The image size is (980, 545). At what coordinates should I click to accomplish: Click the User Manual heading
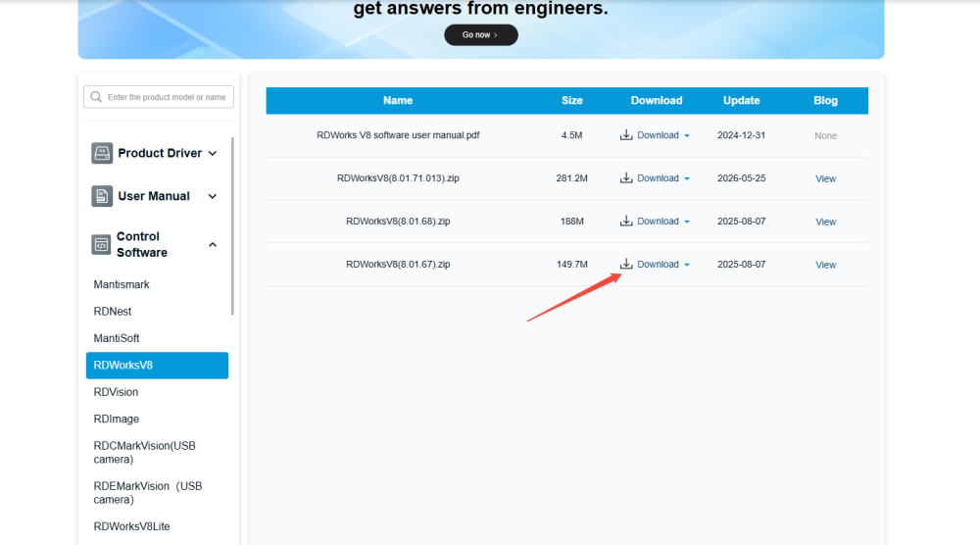(x=154, y=196)
